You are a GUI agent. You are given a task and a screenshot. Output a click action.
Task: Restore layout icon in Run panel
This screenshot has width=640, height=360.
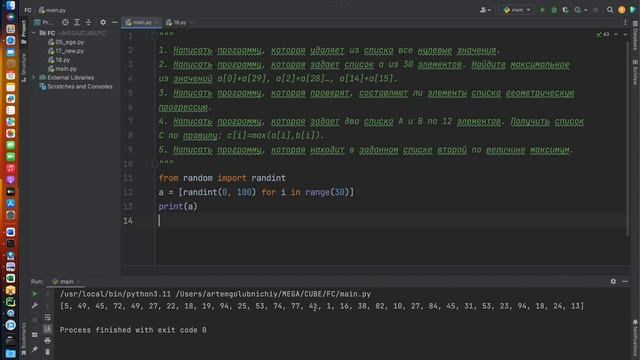[x=35, y=335]
